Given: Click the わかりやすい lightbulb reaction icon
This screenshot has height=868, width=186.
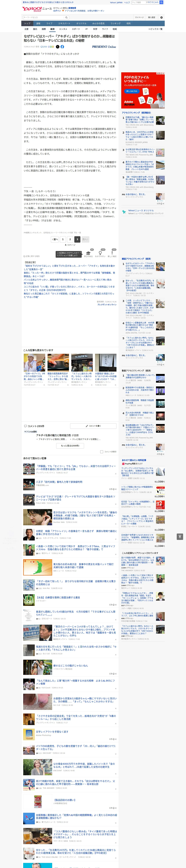Looking at the screenshot, I should [x=100, y=253].
